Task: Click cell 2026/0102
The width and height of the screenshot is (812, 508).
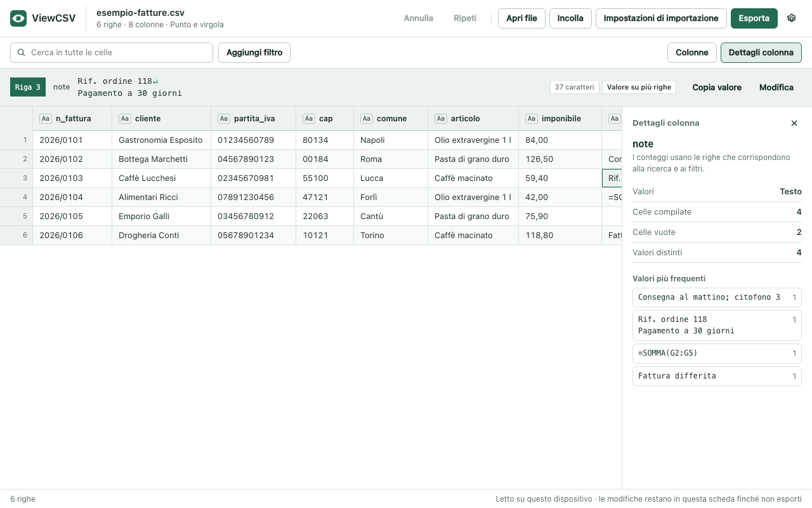Action: 72,159
